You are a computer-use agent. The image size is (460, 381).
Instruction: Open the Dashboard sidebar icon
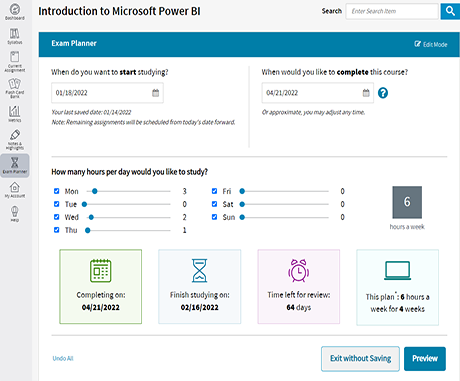(x=15, y=12)
